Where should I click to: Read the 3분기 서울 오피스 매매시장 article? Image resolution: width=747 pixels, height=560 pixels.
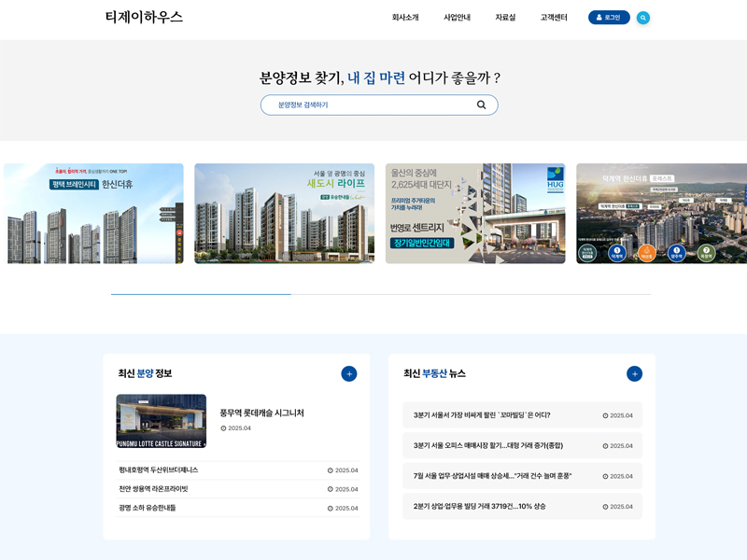coord(487,445)
